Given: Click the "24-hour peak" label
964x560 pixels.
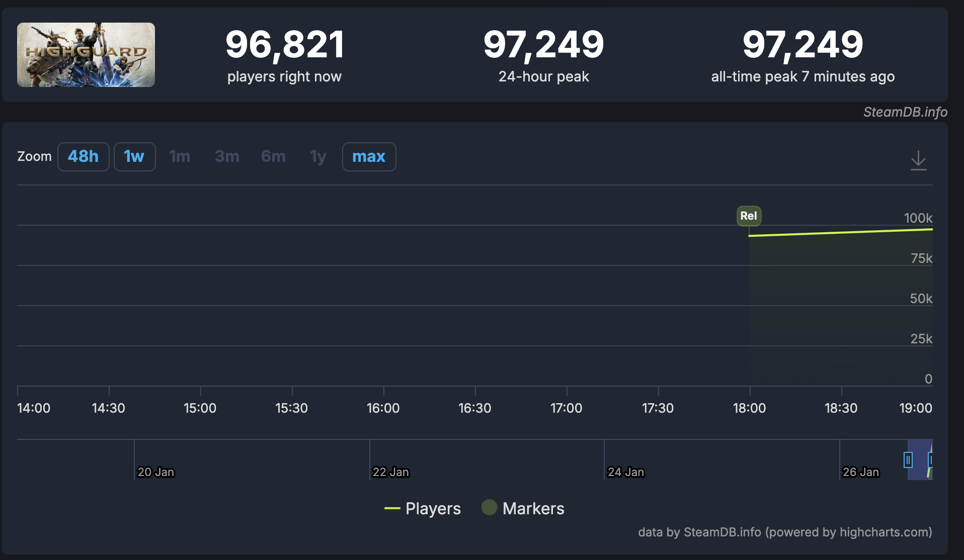Looking at the screenshot, I should (x=544, y=76).
